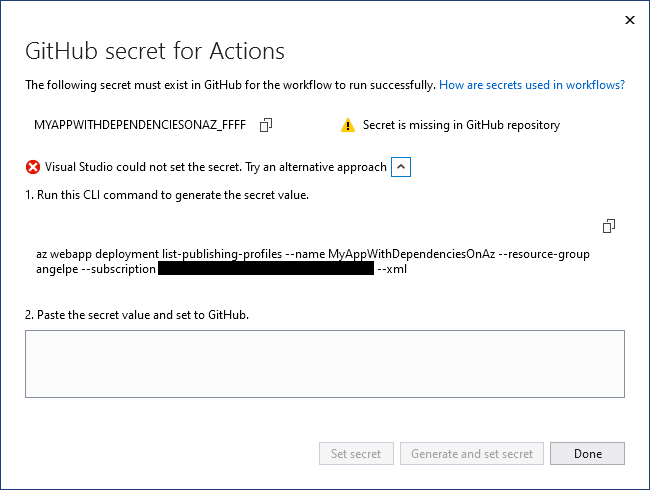Copy the MYAPPWITHDEPENDENCIESONAZ_FFFF secret name
The height and width of the screenshot is (490, 650).
pos(266,125)
